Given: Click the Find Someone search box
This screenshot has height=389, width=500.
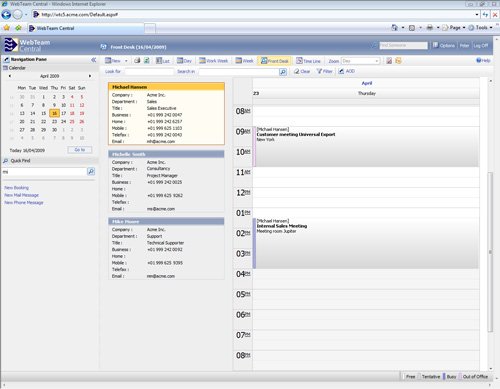Looking at the screenshot, I should click(x=404, y=45).
